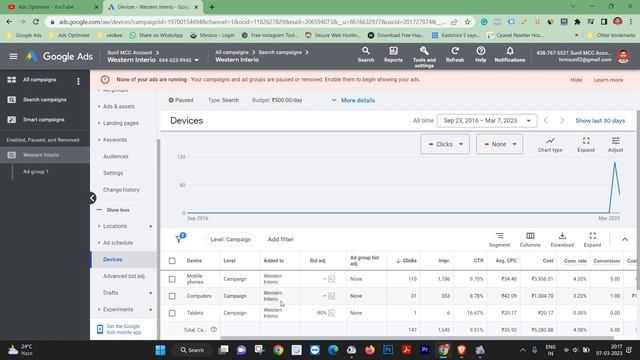Open help tooltip beside Total campaign
640x360 pixels.
(x=213, y=330)
